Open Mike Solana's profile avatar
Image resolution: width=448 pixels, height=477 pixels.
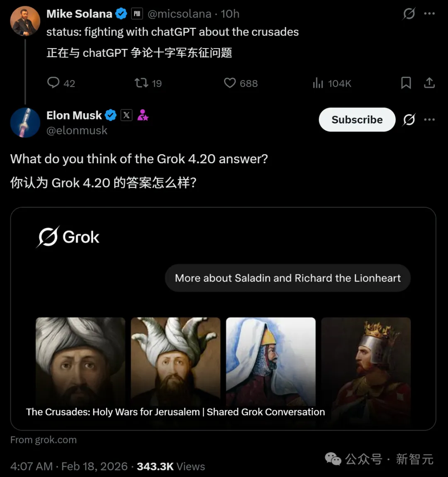tap(25, 21)
